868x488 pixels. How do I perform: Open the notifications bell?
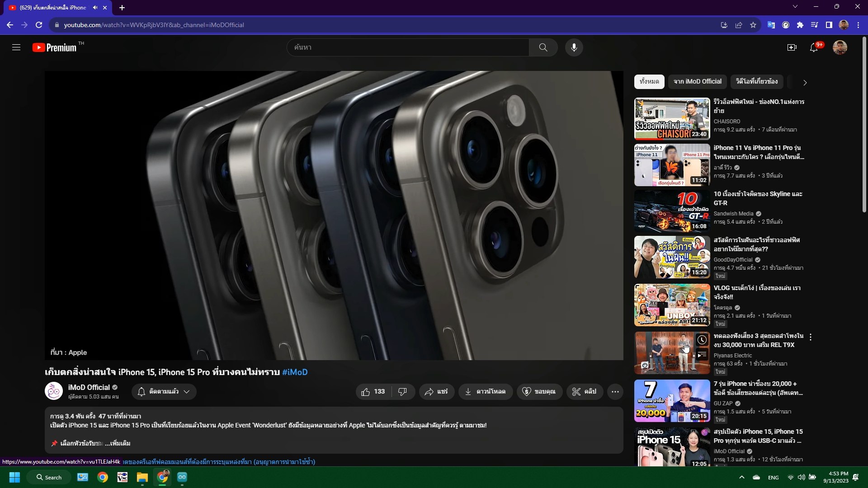click(x=814, y=47)
